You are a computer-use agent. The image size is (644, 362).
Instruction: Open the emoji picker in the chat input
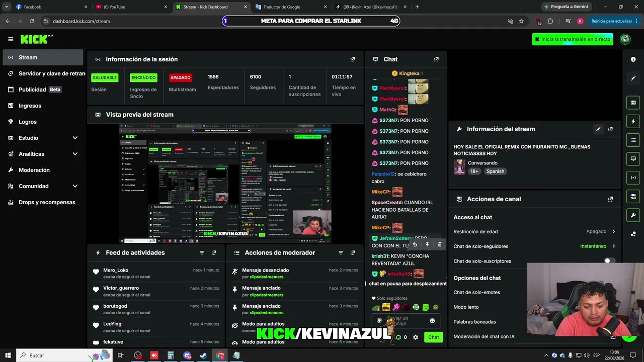(x=432, y=321)
